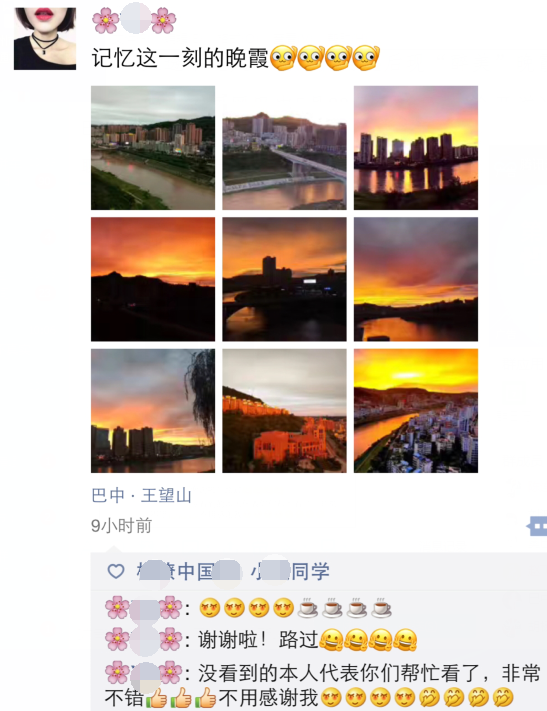This screenshot has height=711, width=547.
Task: Open the poster's flower nickname at top
Action: (x=134, y=20)
